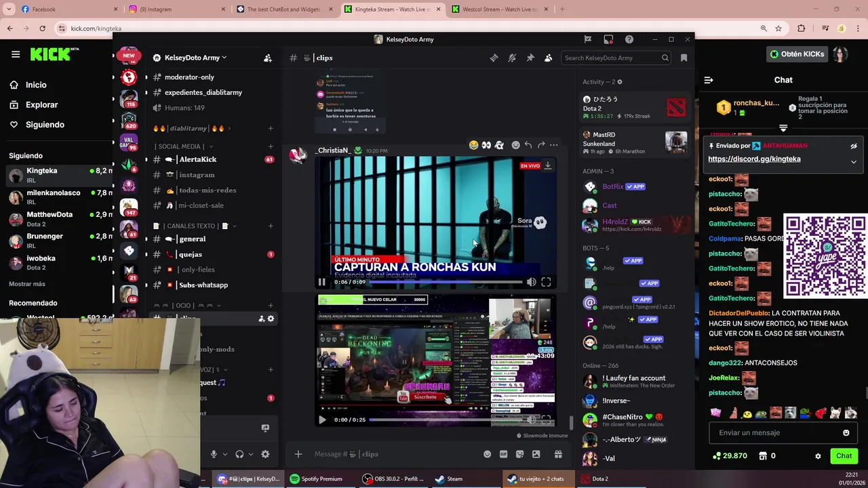The image size is (868, 488).
Task: Open add reaction smiley in message toolbar
Action: pyautogui.click(x=515, y=145)
